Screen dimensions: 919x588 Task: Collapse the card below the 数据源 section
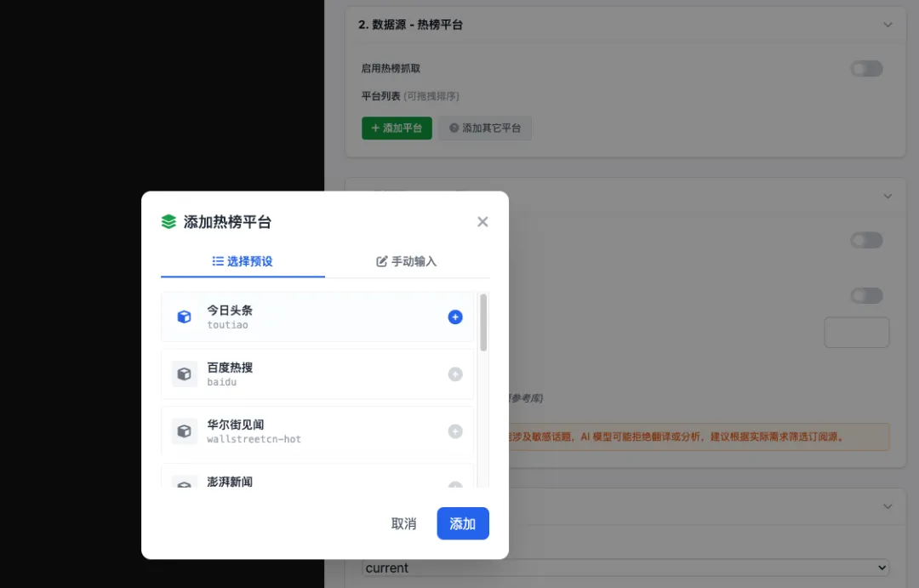(x=888, y=197)
